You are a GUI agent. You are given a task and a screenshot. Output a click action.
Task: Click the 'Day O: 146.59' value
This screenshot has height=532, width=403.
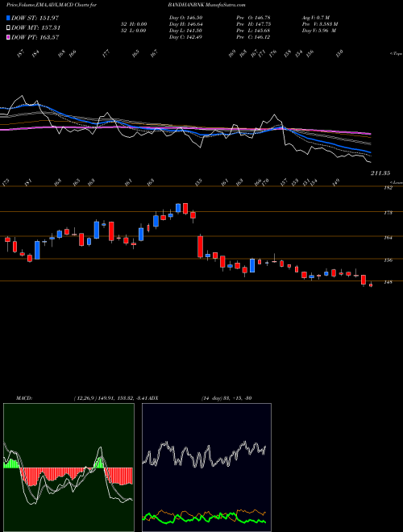click(x=186, y=18)
